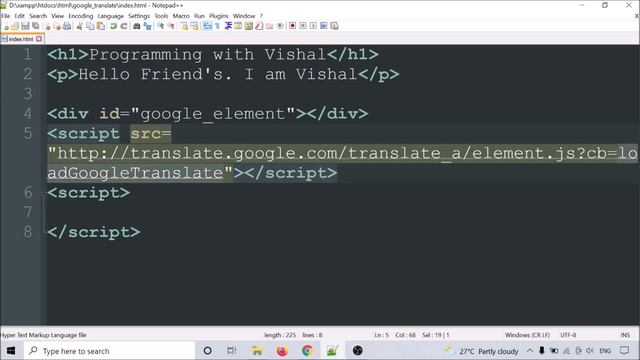Screen dimensions: 640x360
Task: Toggle Synchronize Vertical Scrolling icon
Action: [184, 26]
